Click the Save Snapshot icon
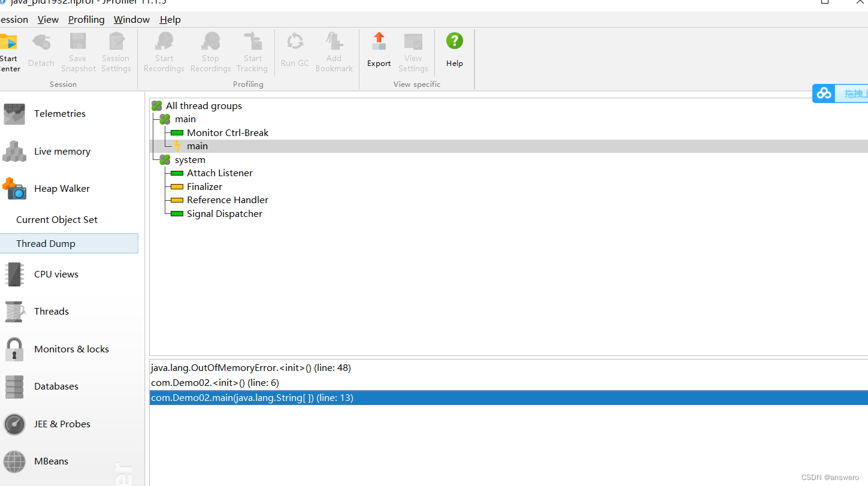 point(78,42)
